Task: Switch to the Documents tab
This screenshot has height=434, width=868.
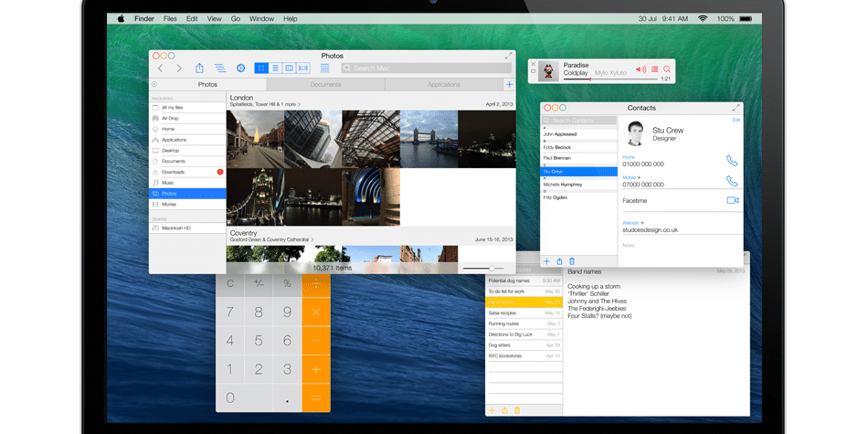Action: [x=325, y=85]
